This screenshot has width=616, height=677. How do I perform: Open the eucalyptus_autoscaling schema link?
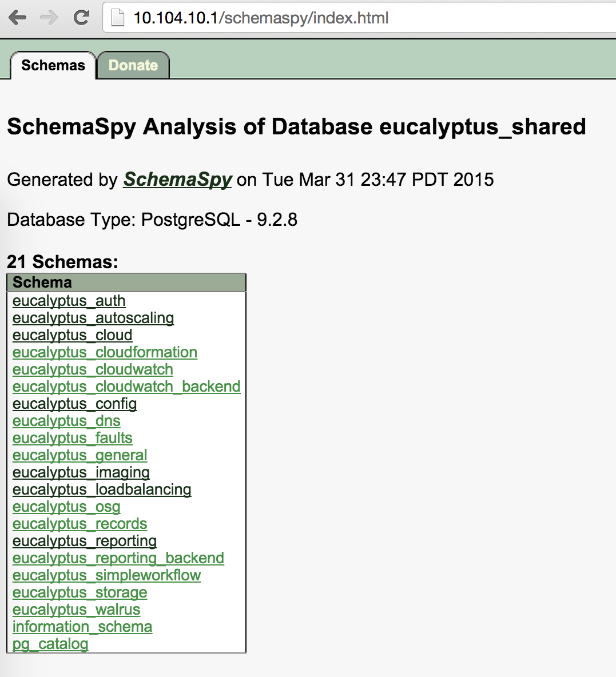(93, 318)
